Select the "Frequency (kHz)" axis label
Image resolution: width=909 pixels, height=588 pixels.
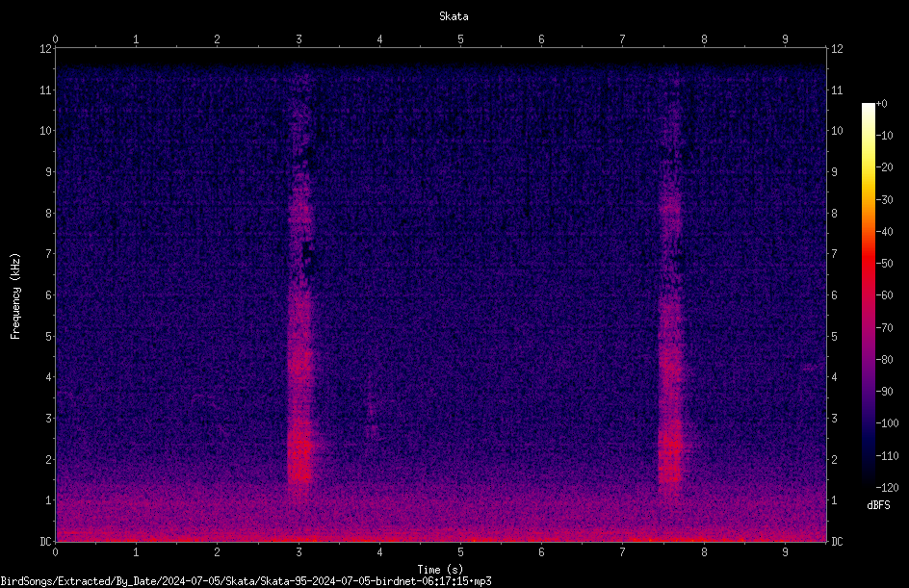tap(15, 296)
